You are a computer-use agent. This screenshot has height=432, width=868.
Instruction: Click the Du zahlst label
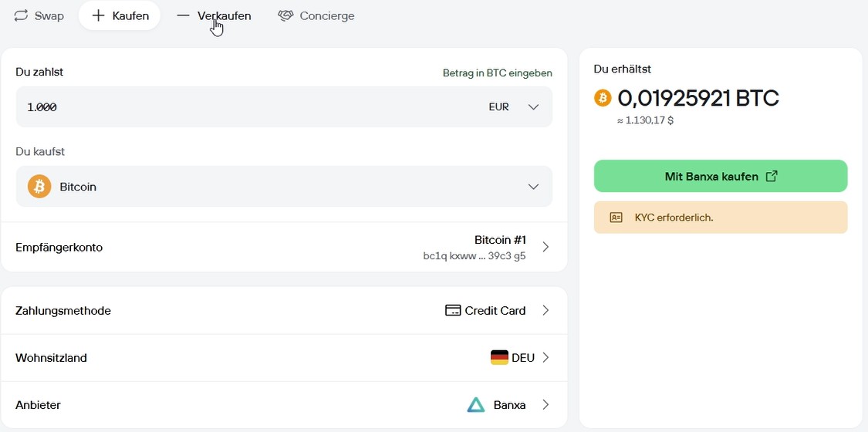pyautogui.click(x=39, y=72)
